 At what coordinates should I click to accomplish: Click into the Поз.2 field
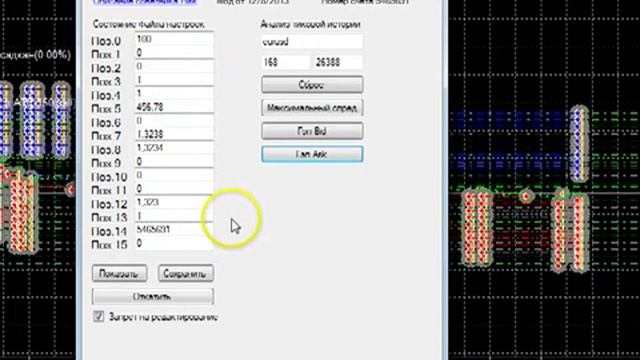pos(174,67)
